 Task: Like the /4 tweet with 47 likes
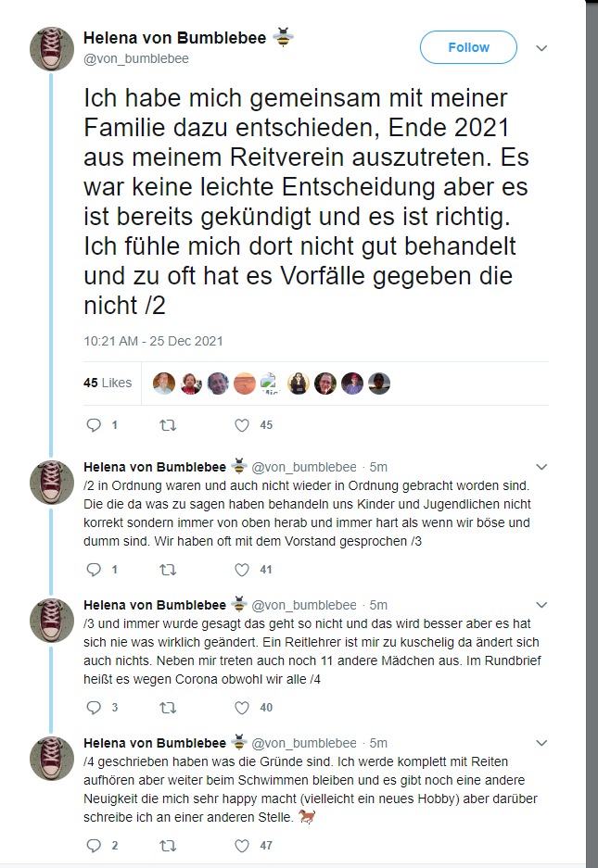(x=242, y=845)
